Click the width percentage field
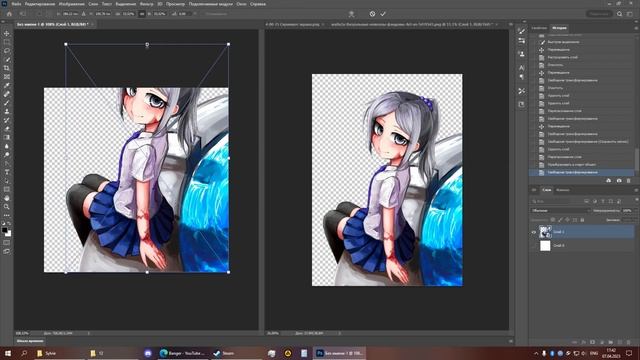This screenshot has height=360, width=640. click(128, 14)
